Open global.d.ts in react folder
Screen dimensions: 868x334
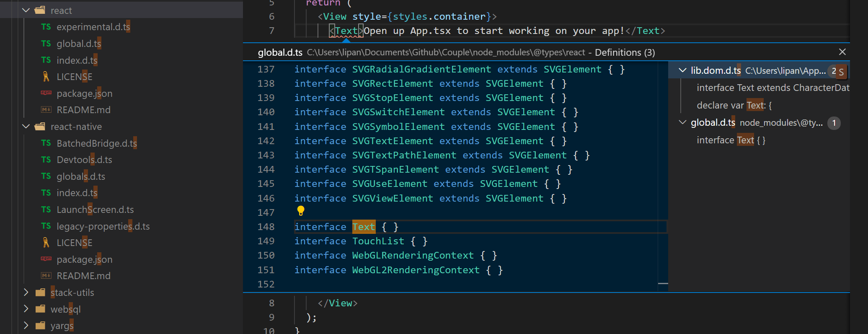coord(79,44)
